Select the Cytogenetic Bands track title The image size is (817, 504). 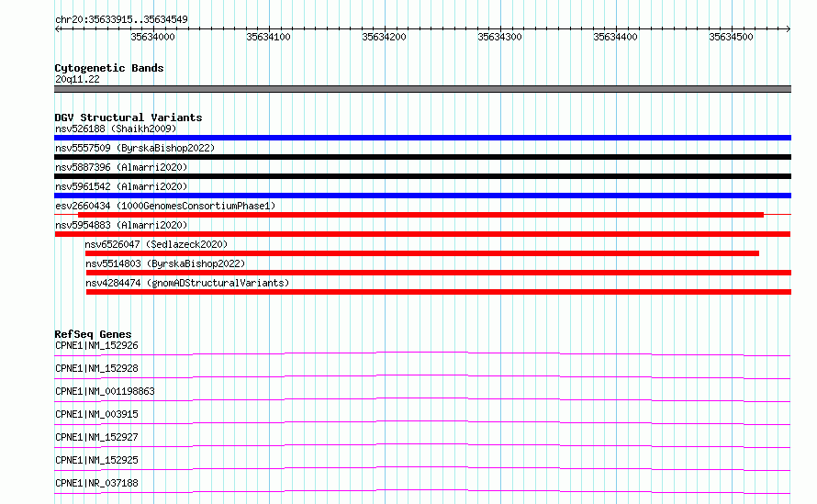(x=109, y=68)
